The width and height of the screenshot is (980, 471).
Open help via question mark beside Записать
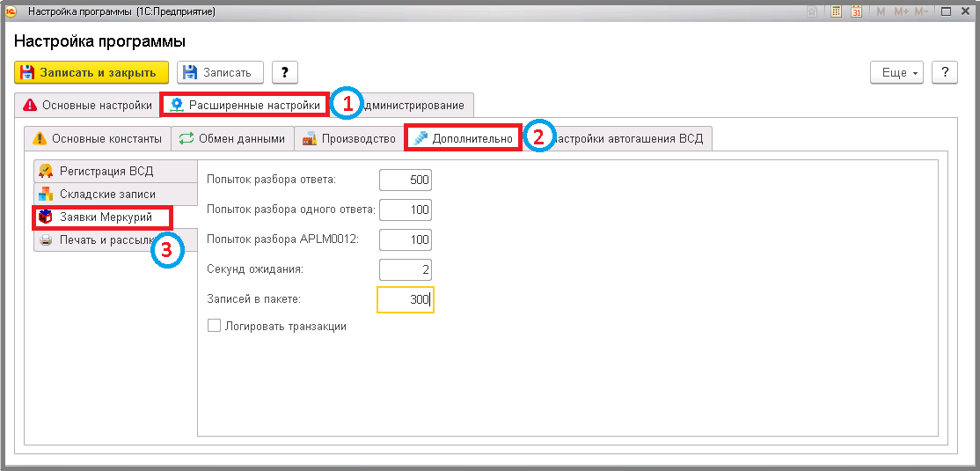tap(285, 72)
